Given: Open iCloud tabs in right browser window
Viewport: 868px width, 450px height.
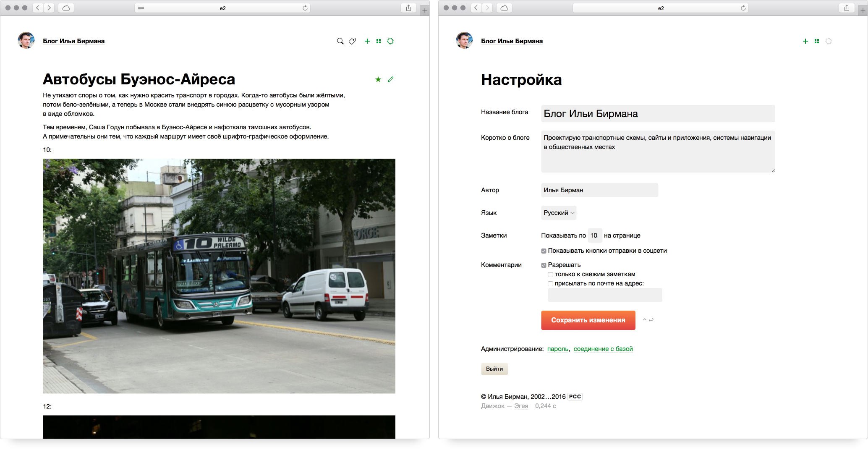Looking at the screenshot, I should tap(505, 8).
